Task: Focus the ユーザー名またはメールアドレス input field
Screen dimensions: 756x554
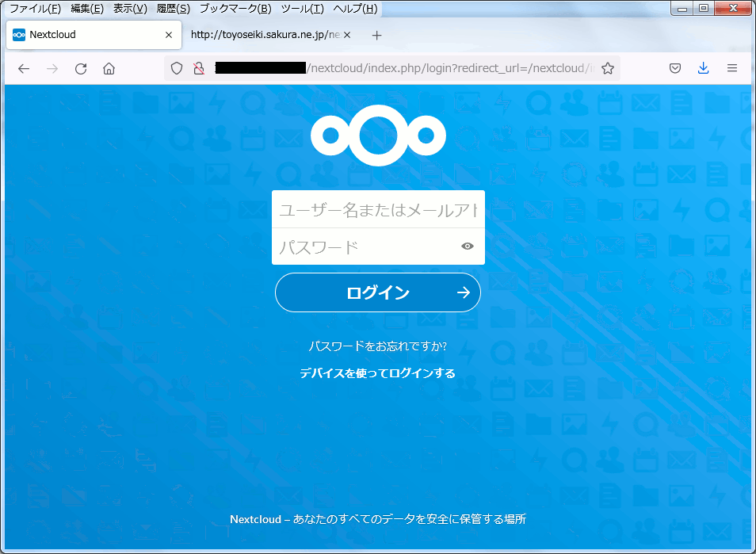Action: pyautogui.click(x=378, y=210)
